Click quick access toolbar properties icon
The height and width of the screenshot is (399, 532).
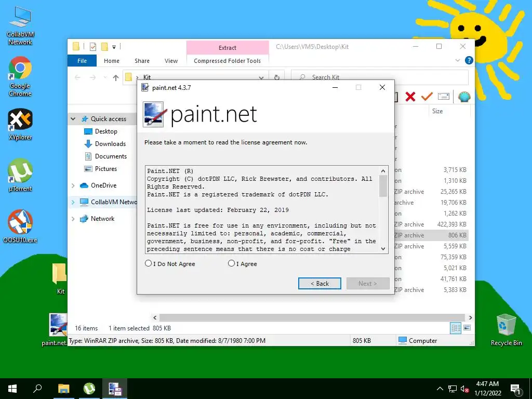tap(92, 46)
